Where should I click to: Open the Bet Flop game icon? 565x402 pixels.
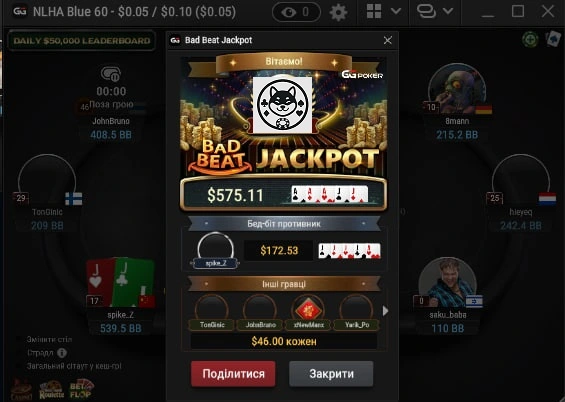(x=81, y=390)
